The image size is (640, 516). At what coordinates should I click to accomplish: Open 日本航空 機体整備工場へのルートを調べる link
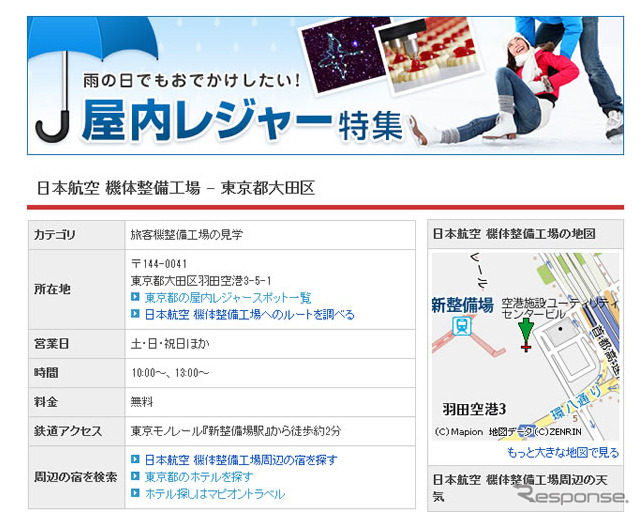tap(249, 315)
